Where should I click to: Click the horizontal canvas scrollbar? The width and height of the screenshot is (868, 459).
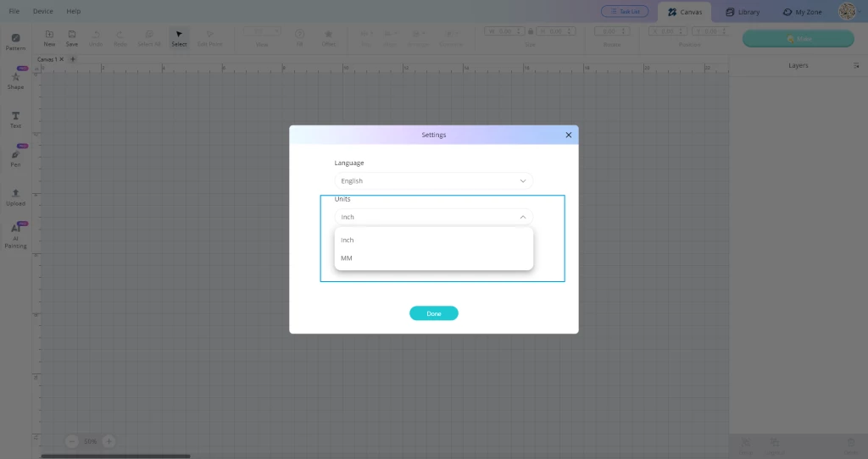pyautogui.click(x=115, y=456)
